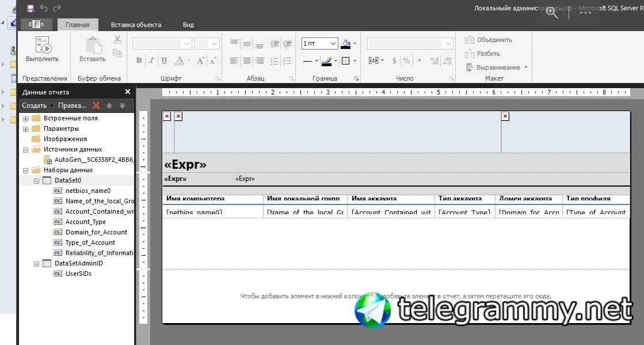
Task: Run the report with Выполнить
Action: [x=43, y=49]
